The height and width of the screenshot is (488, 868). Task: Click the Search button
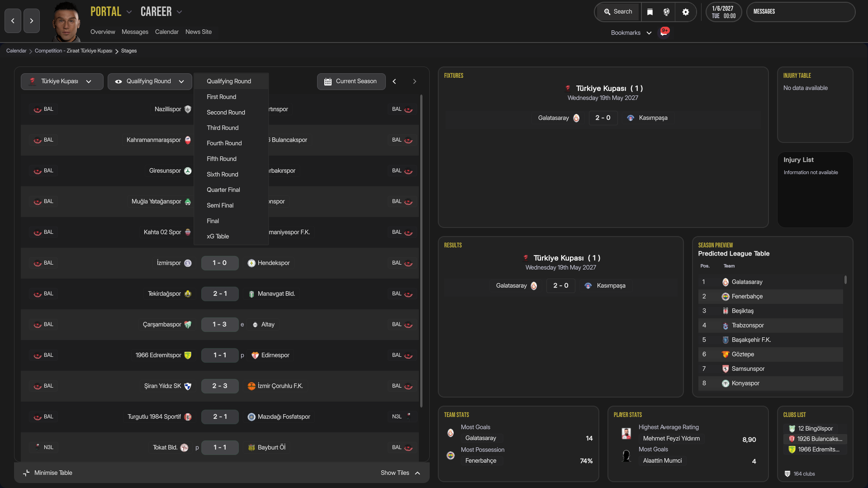coord(618,12)
